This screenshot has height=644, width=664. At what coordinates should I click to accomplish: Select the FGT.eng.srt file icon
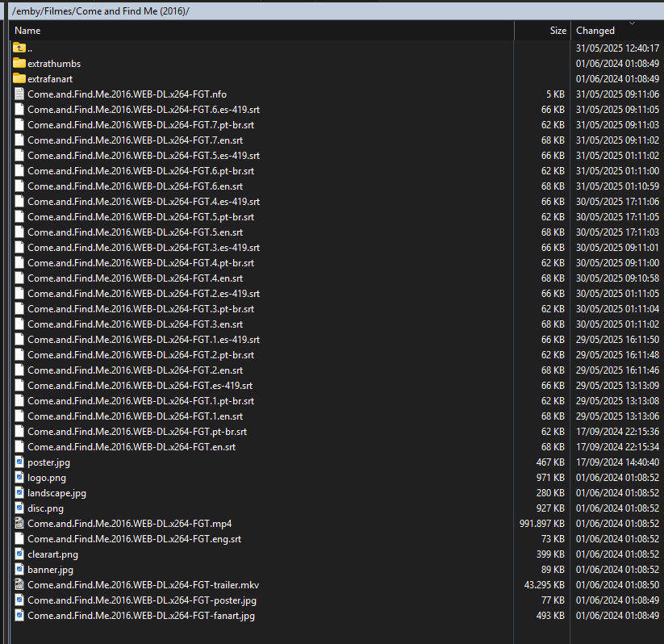(x=19, y=539)
